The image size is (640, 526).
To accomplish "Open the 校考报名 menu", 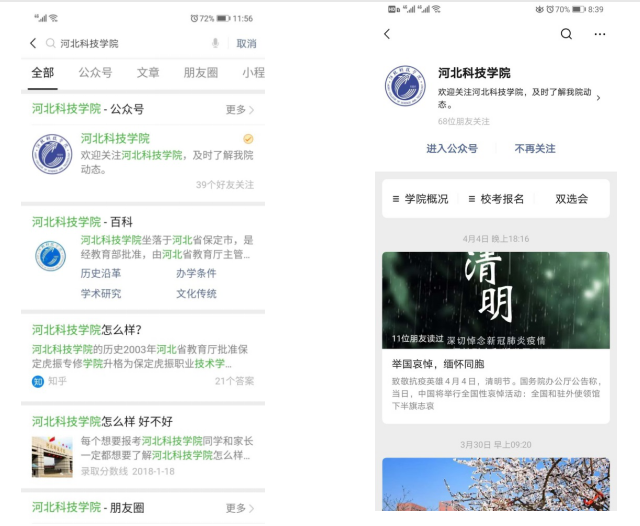I will pyautogui.click(x=496, y=199).
